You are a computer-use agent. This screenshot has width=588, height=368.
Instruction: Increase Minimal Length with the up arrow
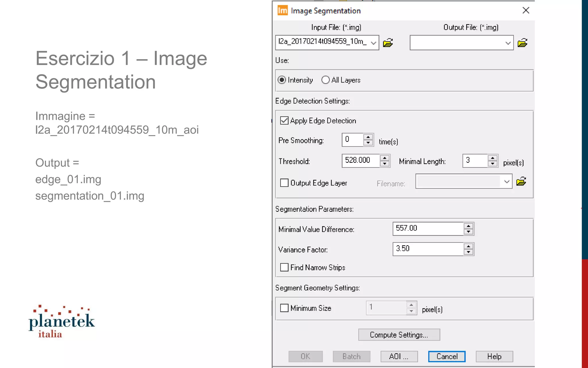[x=493, y=158]
